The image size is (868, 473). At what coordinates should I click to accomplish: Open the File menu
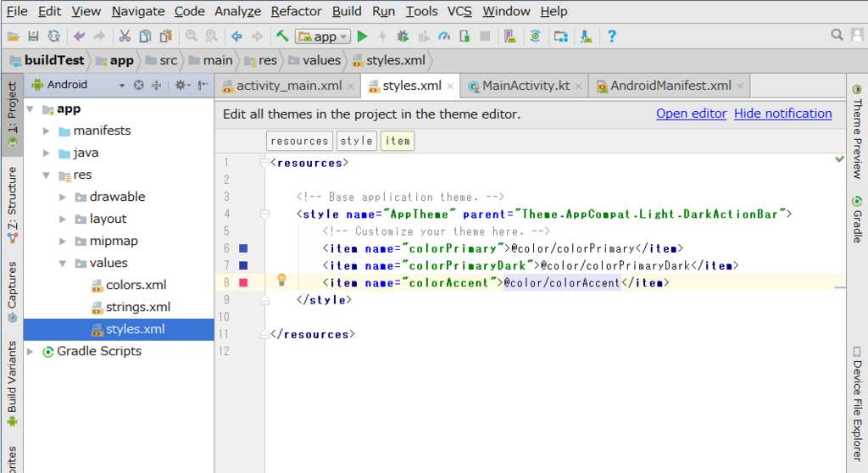tap(17, 11)
